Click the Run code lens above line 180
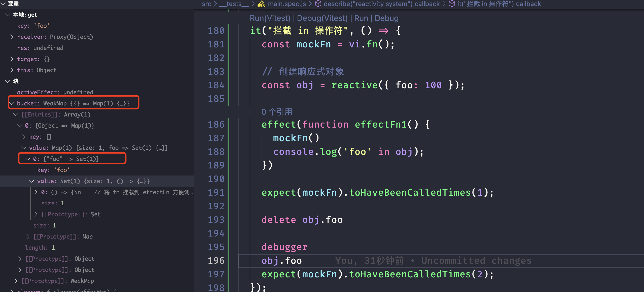 361,18
